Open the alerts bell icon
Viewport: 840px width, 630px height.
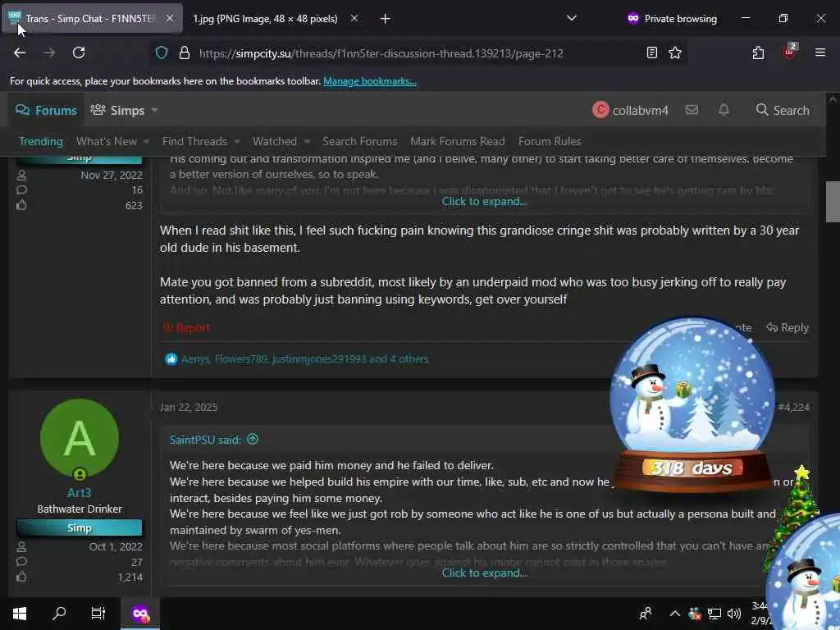(724, 110)
